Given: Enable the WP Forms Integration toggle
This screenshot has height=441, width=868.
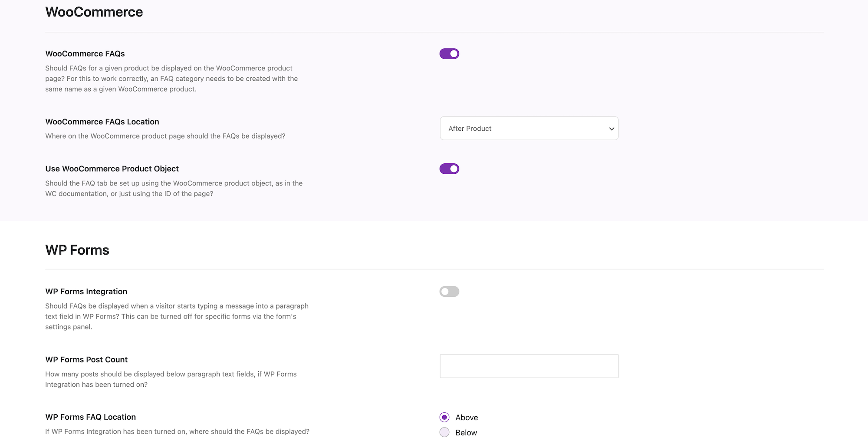Looking at the screenshot, I should click(x=449, y=292).
